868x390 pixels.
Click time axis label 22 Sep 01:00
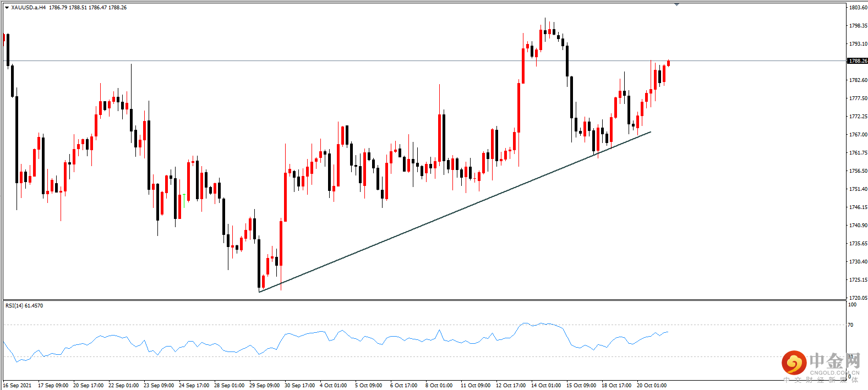[124, 386]
